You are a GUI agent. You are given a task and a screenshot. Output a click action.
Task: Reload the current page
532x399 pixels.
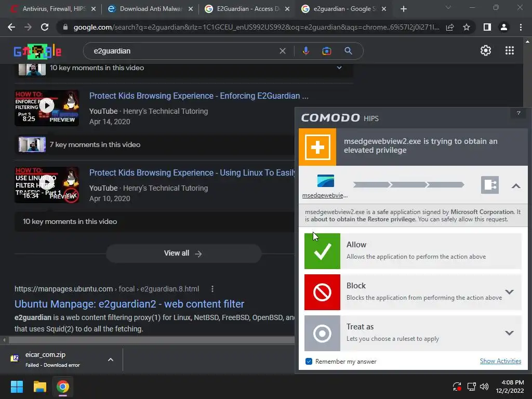click(x=45, y=27)
